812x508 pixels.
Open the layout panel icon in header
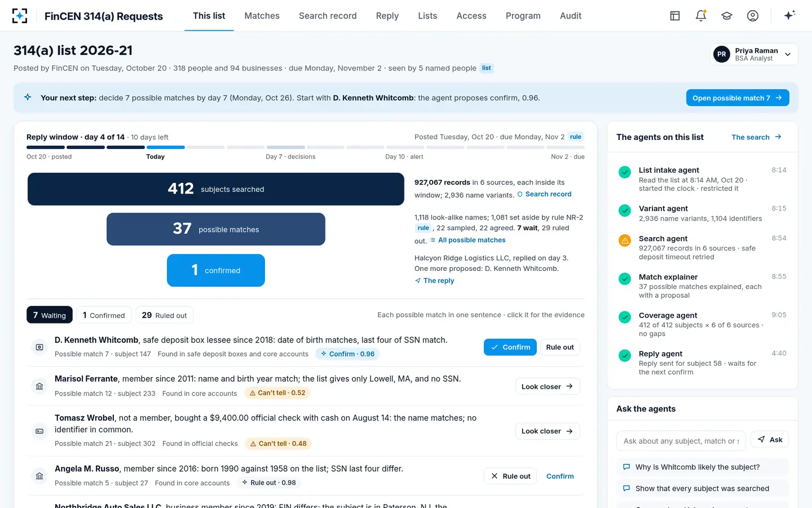pyautogui.click(x=675, y=16)
